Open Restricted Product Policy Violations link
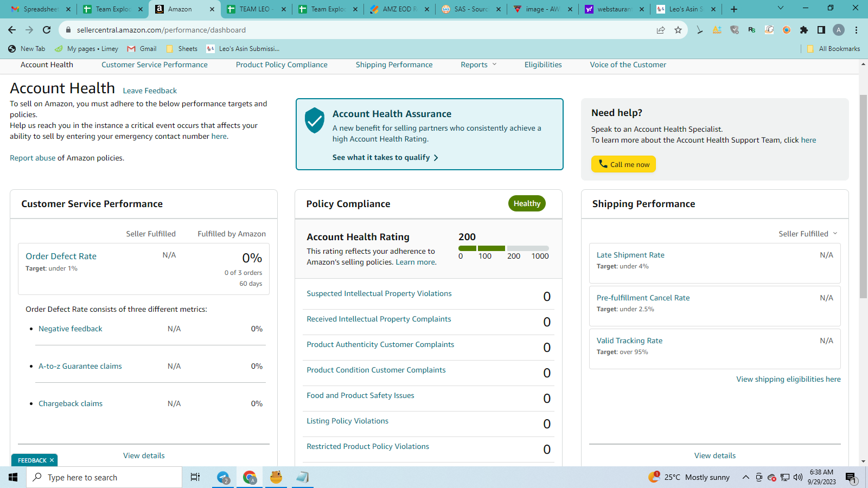 (368, 446)
